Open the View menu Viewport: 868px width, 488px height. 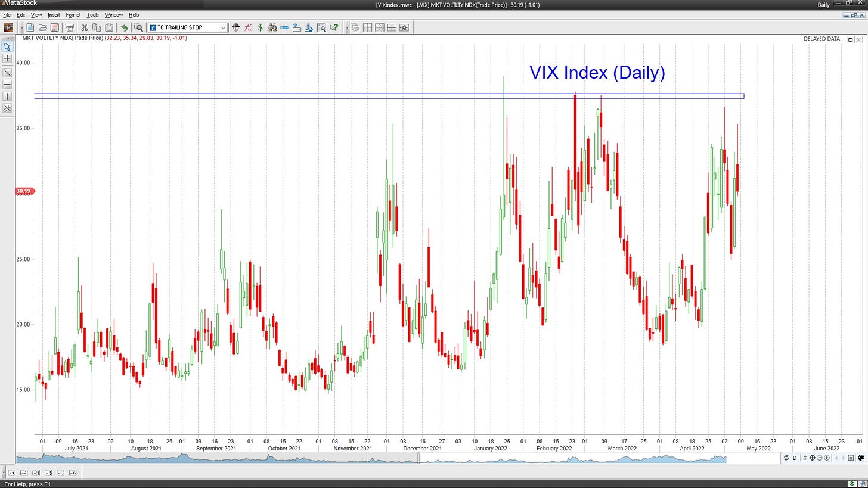[36, 15]
